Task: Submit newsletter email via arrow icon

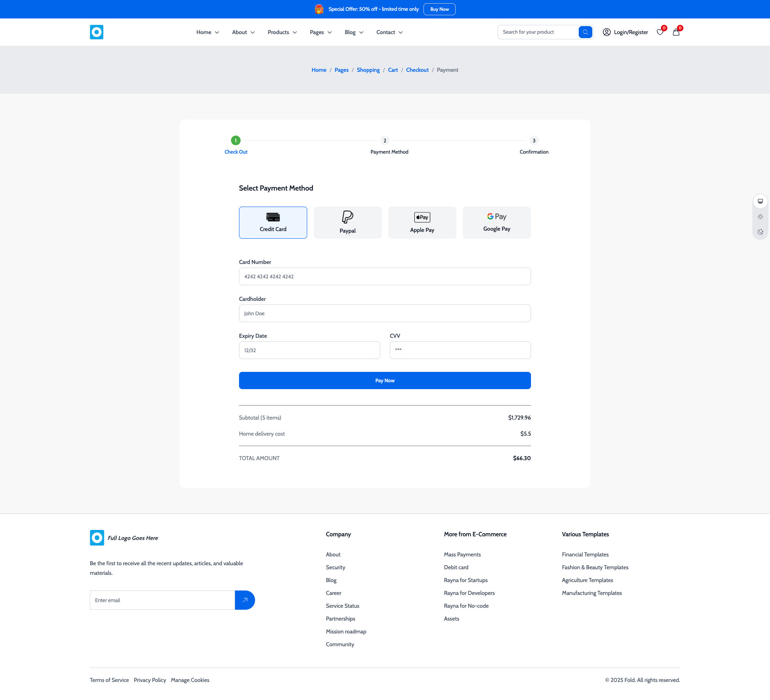Action: pyautogui.click(x=245, y=600)
